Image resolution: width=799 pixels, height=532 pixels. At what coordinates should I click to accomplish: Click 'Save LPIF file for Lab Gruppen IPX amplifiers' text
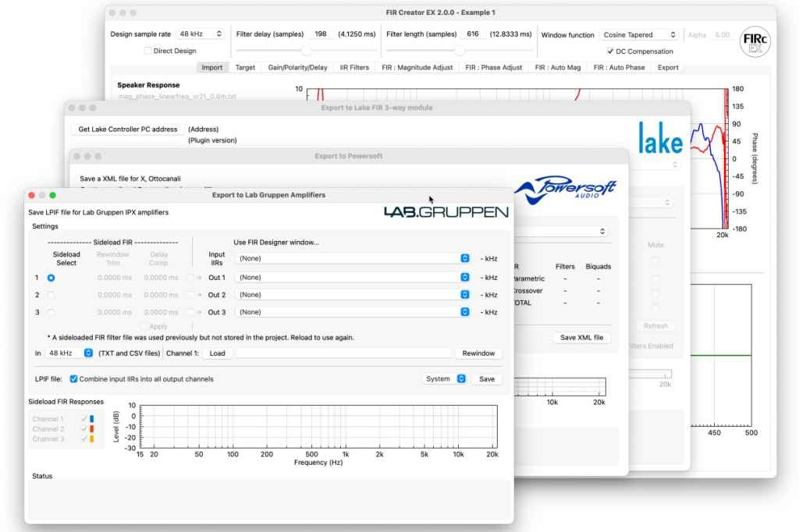98,212
